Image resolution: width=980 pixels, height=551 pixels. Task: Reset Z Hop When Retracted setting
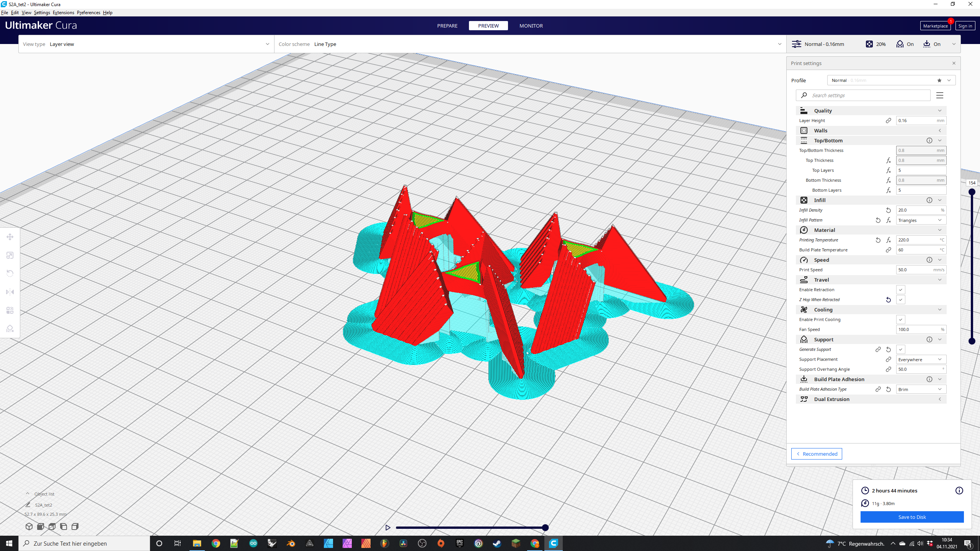pyautogui.click(x=889, y=300)
